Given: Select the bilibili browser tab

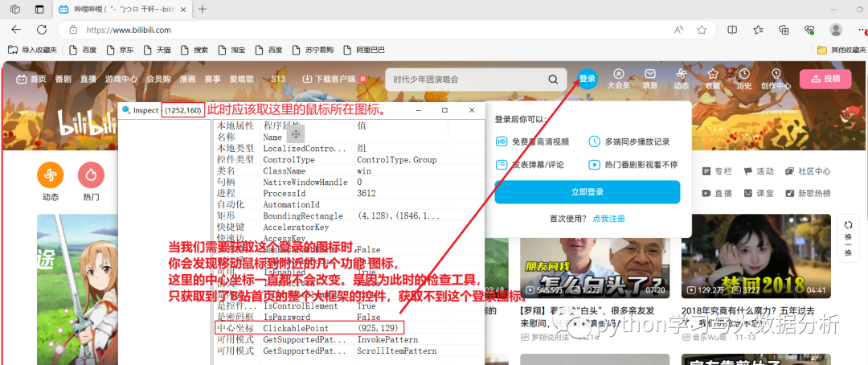Looking at the screenshot, I should pyautogui.click(x=122, y=9).
